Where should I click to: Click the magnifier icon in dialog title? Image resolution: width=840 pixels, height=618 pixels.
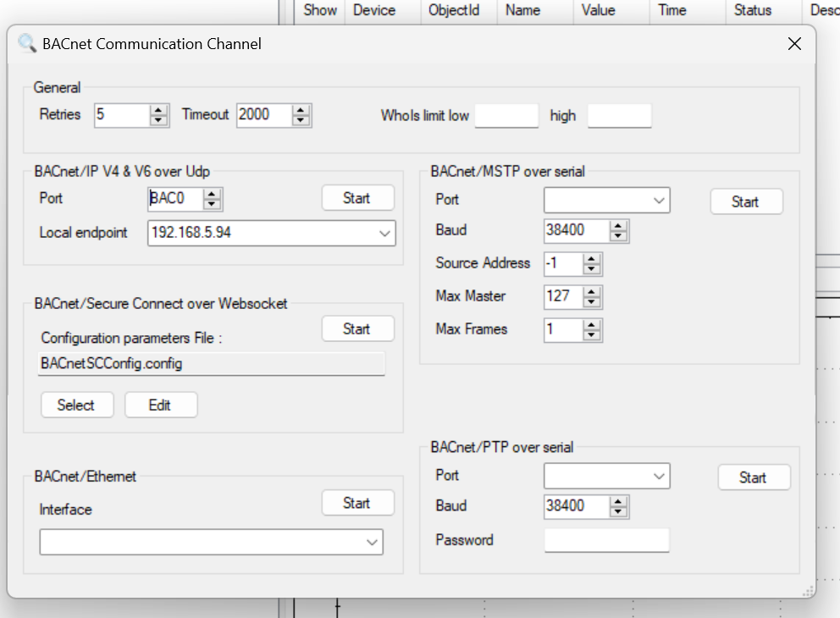click(x=27, y=43)
